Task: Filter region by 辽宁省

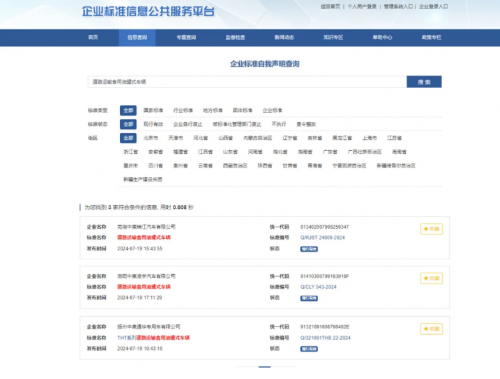Action: 290,138
